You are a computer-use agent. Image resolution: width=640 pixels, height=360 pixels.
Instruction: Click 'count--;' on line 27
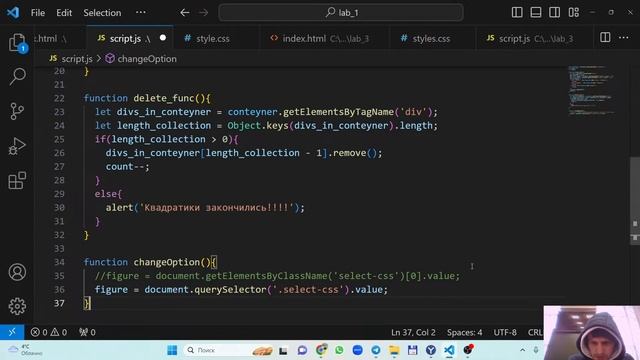(x=128, y=167)
